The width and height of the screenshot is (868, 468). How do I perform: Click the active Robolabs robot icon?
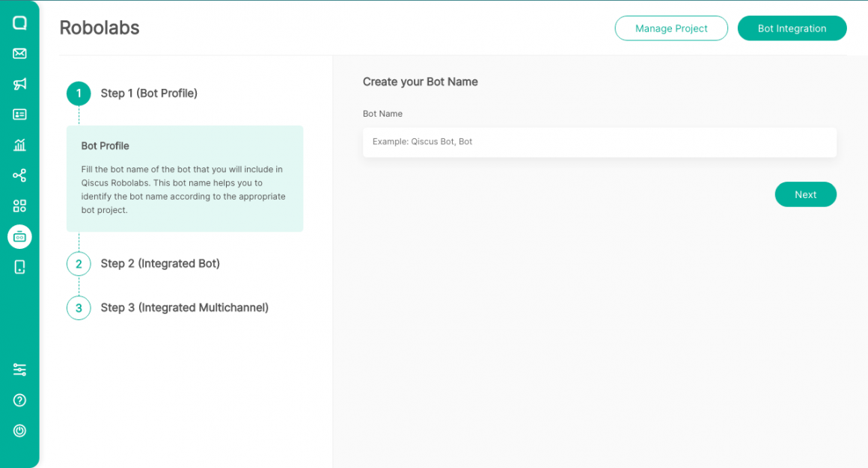19,236
